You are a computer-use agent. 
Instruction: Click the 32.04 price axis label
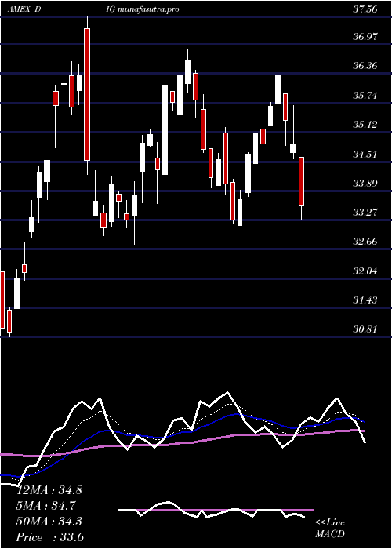click(x=365, y=271)
